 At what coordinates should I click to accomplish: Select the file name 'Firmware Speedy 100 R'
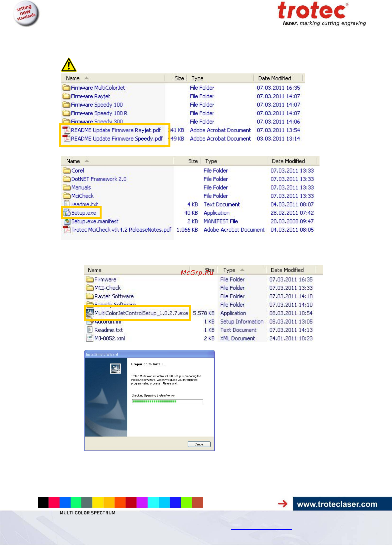[99, 113]
